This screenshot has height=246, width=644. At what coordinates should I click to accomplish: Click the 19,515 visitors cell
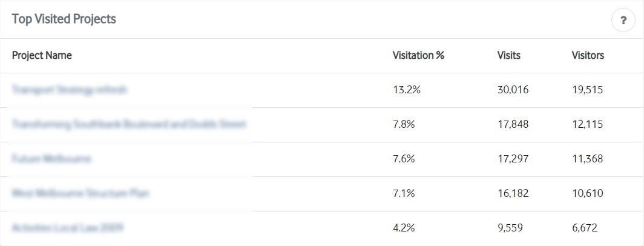pos(587,90)
